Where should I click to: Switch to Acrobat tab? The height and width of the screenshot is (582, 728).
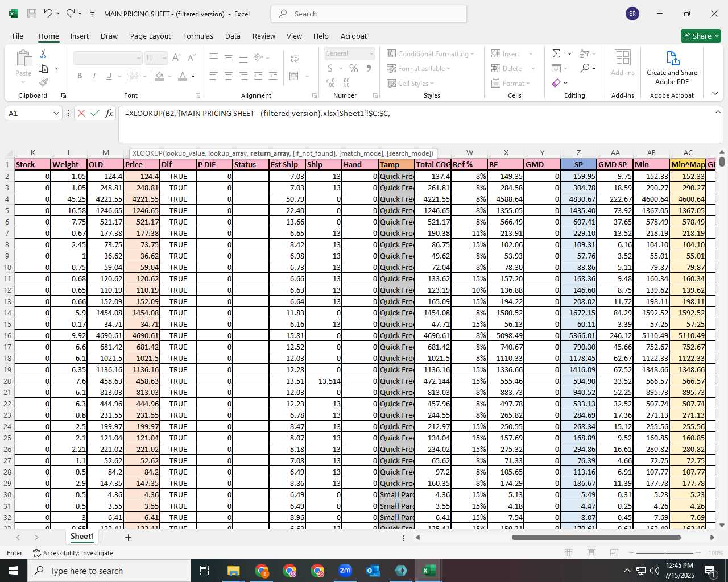pos(354,36)
